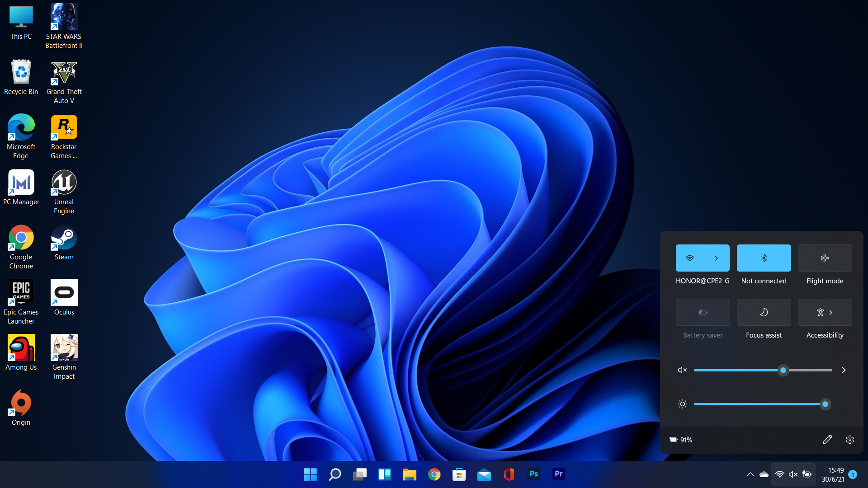This screenshot has height=488, width=868.
Task: Adjust the volume slider
Action: pos(763,370)
